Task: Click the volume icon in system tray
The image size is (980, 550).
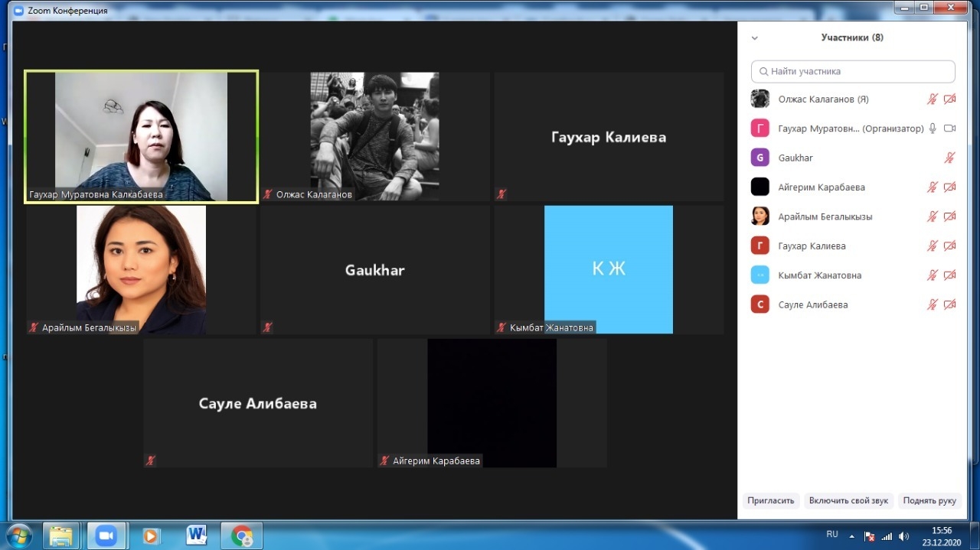Action: (903, 536)
